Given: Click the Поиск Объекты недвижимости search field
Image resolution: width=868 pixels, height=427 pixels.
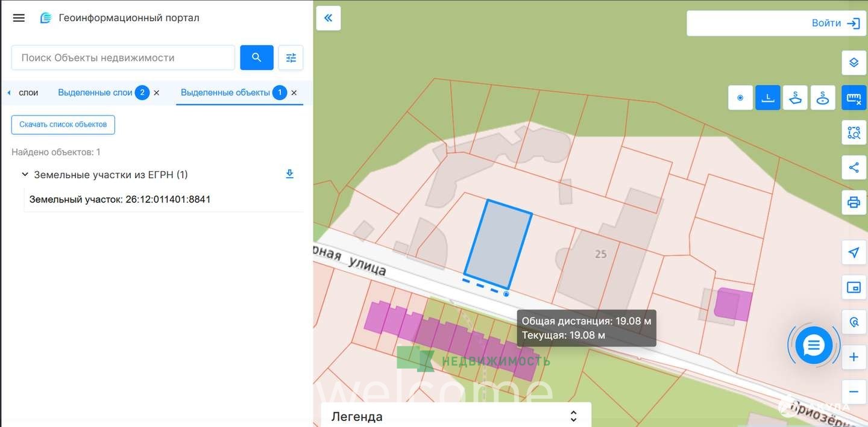Looking at the screenshot, I should [x=123, y=58].
